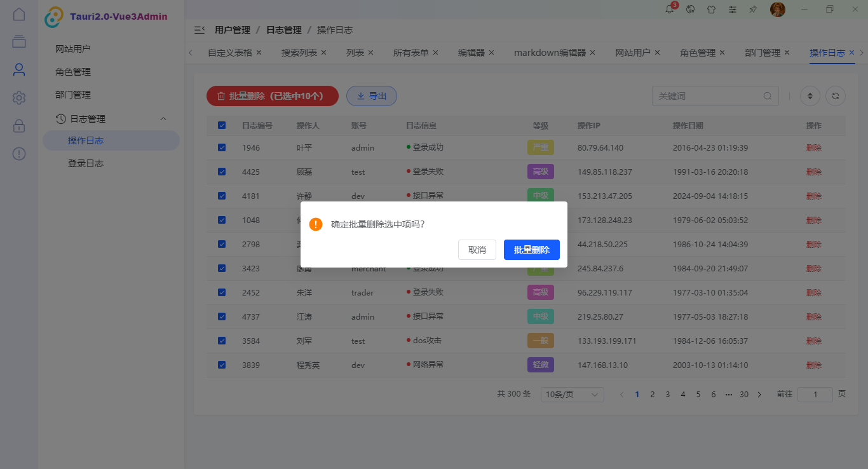Image resolution: width=868 pixels, height=469 pixels.
Task: Click the lock screen icon in sidebar
Action: click(x=18, y=126)
